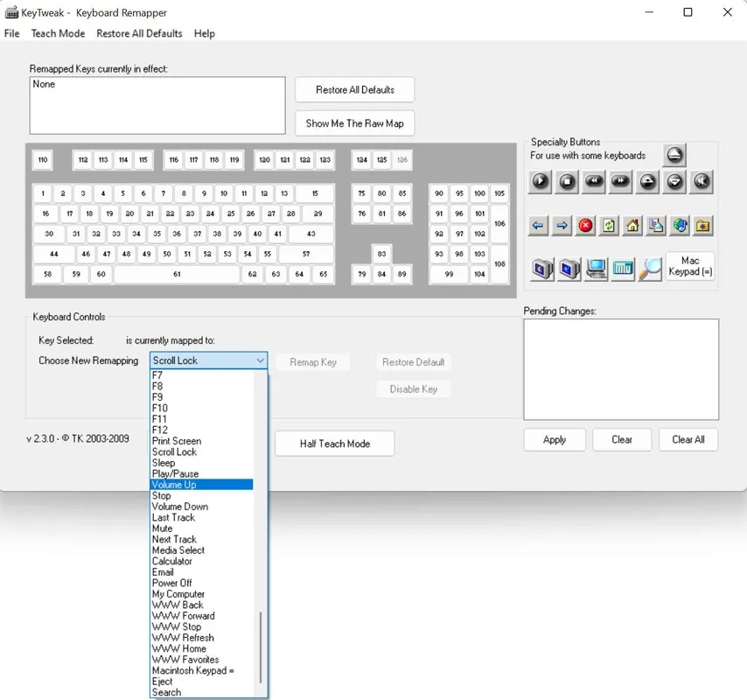Click the monitor-with-lightning-bolt specialty icon

pos(569,269)
